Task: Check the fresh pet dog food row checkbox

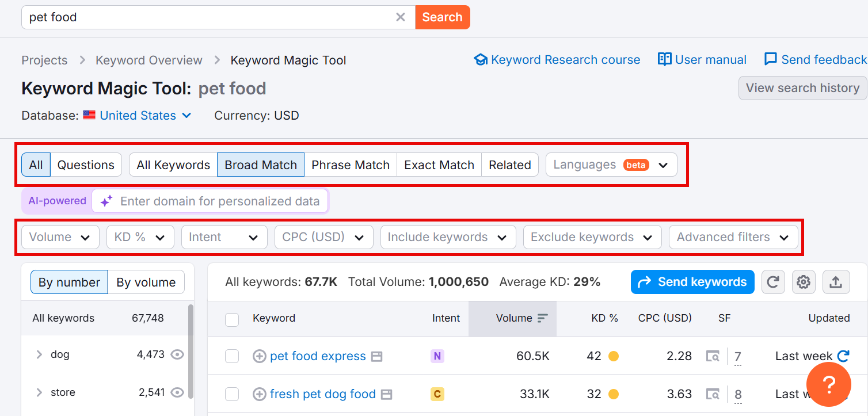Action: pos(232,394)
